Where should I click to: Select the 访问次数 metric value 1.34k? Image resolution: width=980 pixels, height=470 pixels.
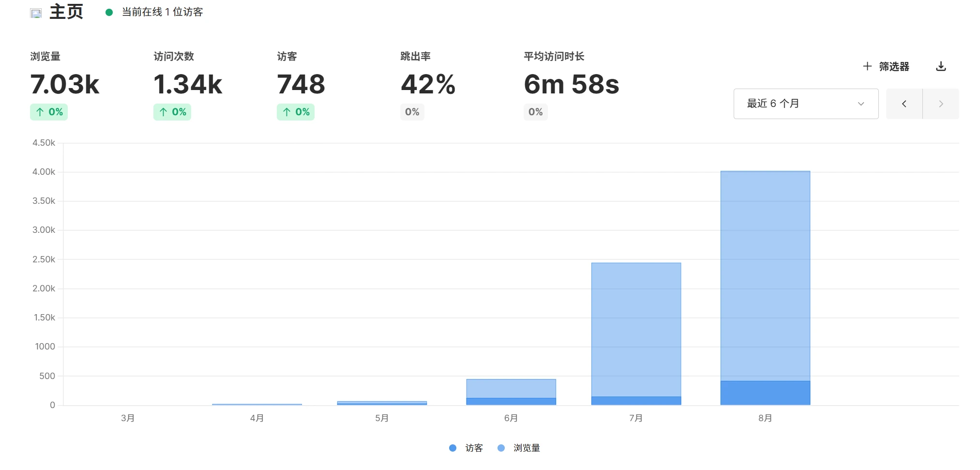point(188,84)
